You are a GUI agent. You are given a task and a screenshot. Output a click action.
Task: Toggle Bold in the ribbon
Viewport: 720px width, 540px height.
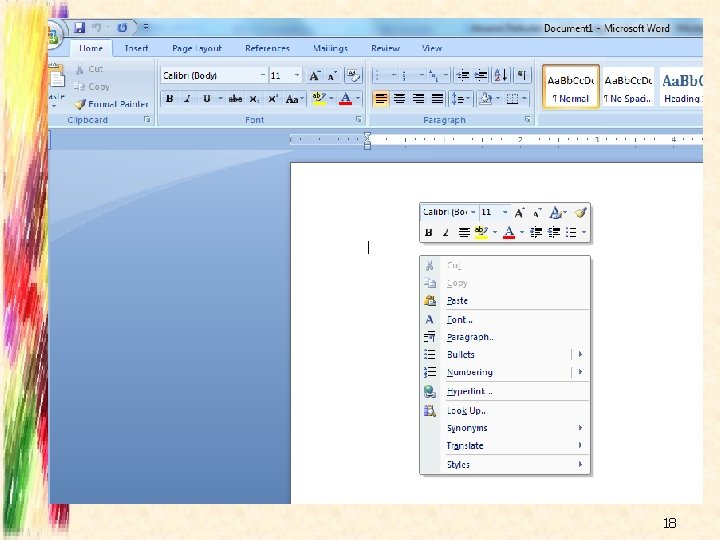pos(169,99)
